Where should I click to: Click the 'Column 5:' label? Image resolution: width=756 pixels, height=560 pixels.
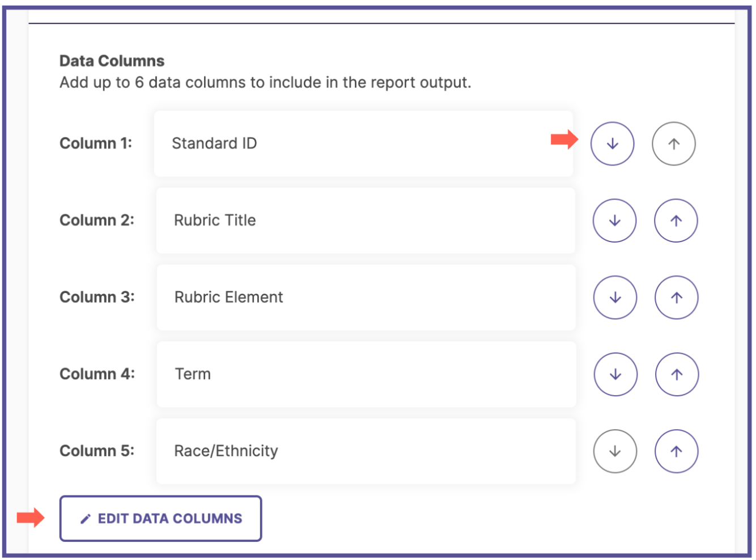[97, 451]
